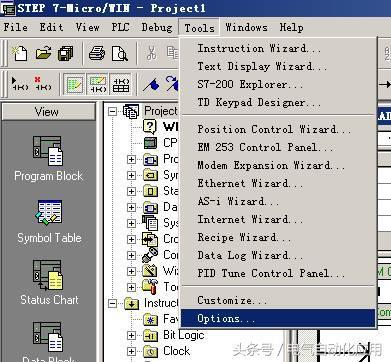Click the New Project toolbar icon
The width and height of the screenshot is (391, 362).
coord(19,53)
